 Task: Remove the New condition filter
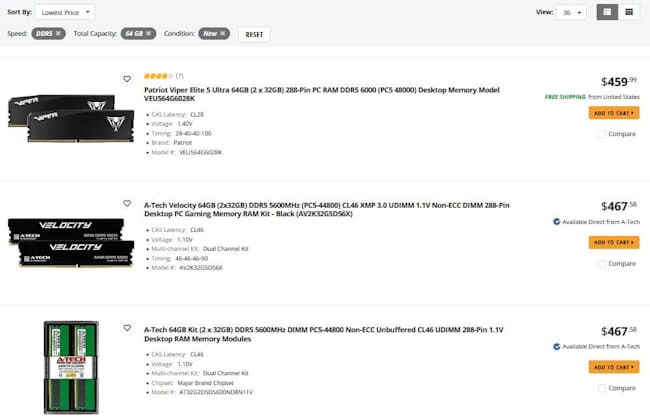[x=223, y=33]
